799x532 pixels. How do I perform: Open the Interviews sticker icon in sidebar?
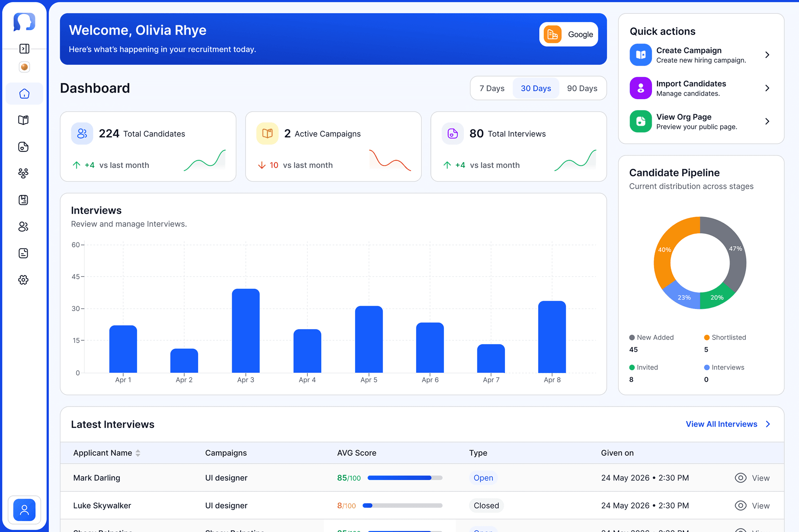coord(23,147)
